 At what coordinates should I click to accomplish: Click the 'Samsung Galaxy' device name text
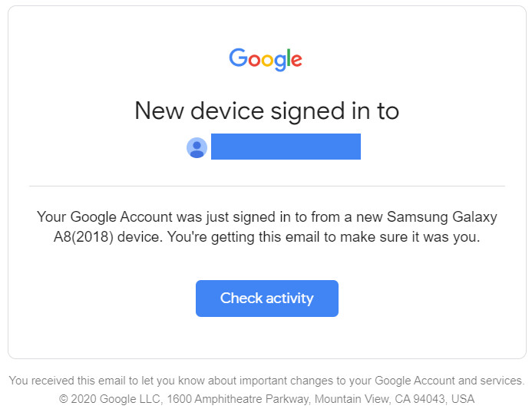441,217
